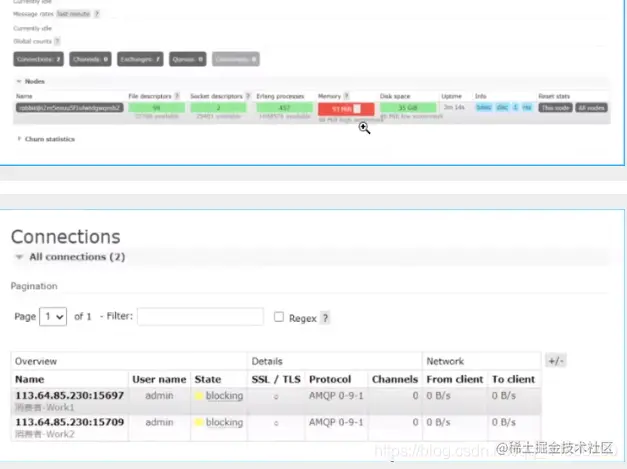The image size is (627, 469).
Task: Sort connections by User name column
Action: click(159, 379)
